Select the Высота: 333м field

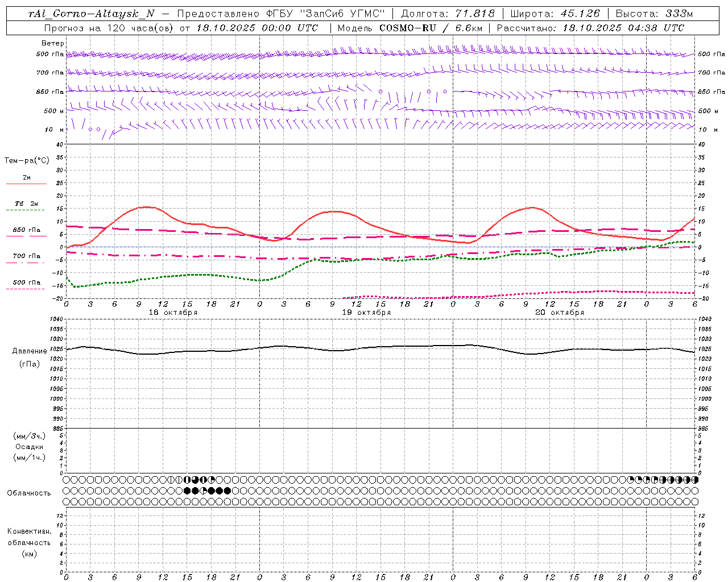point(655,14)
